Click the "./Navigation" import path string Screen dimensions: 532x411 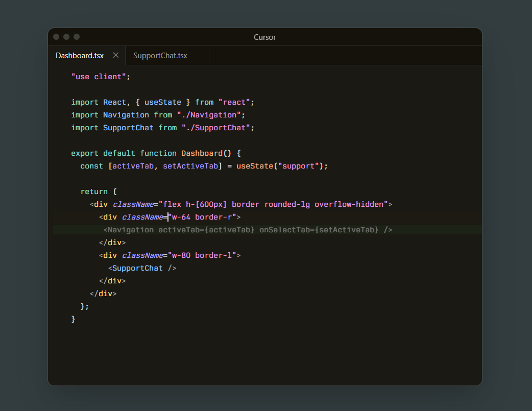pos(210,115)
